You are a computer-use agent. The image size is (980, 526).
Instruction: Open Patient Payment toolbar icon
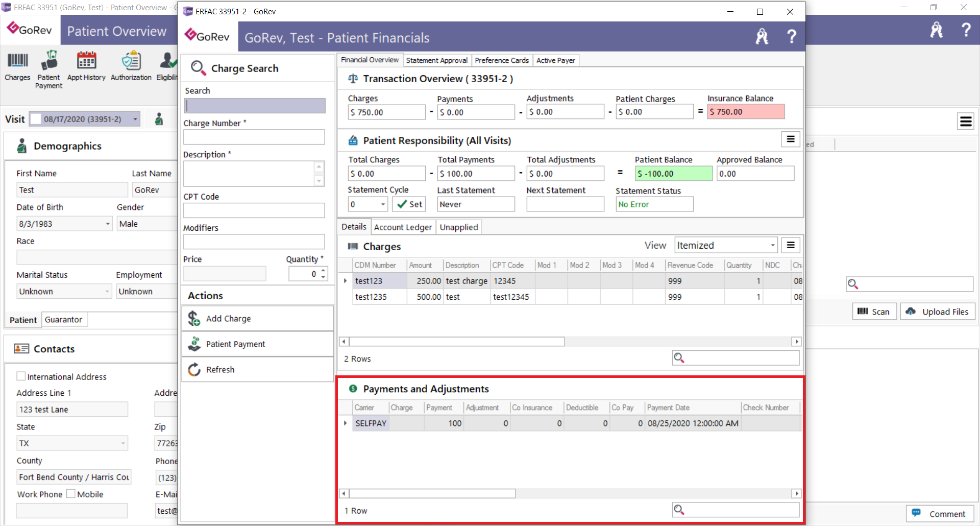(x=49, y=70)
